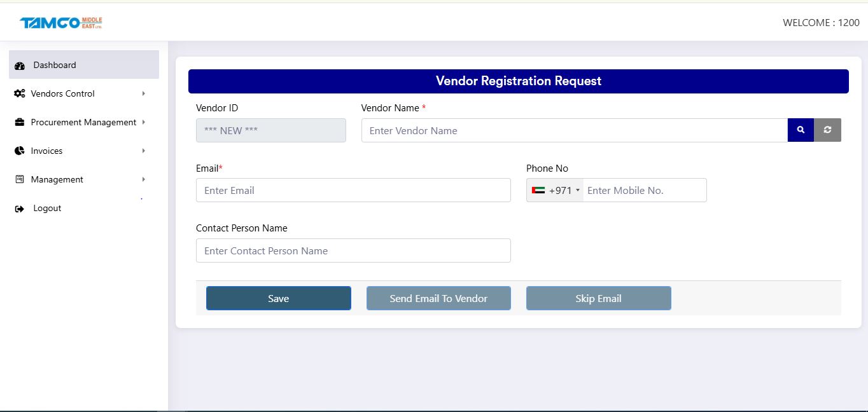Refresh vendor name with the reload icon
868x412 pixels.
coord(827,130)
